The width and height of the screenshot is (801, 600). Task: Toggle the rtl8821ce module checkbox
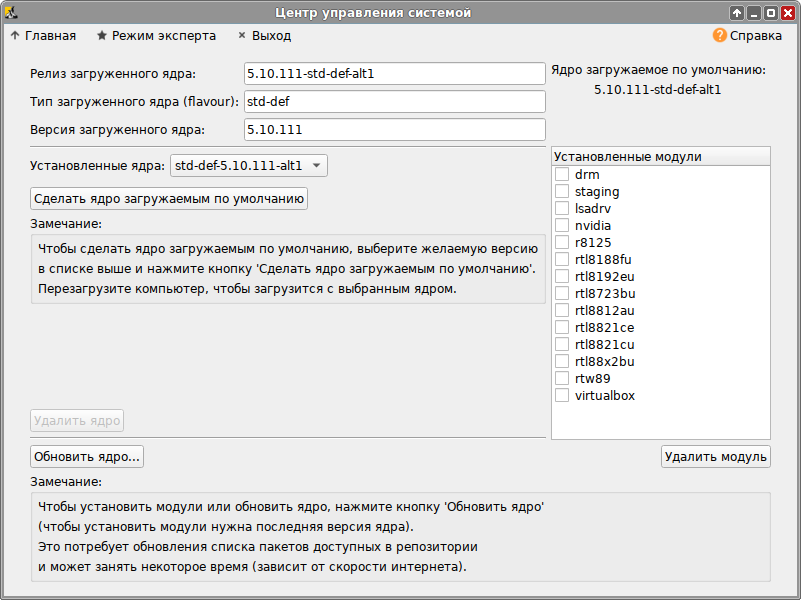[562, 328]
